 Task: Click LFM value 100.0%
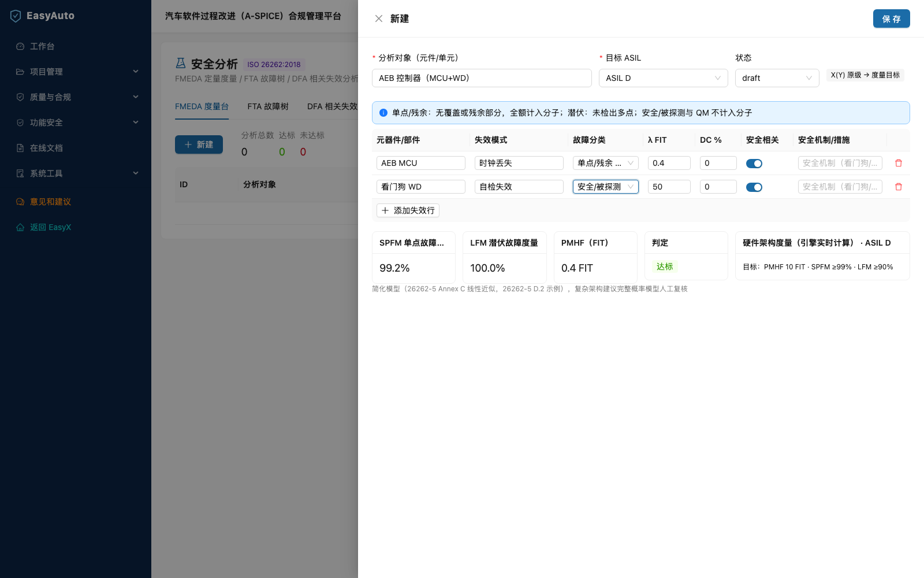pos(487,268)
